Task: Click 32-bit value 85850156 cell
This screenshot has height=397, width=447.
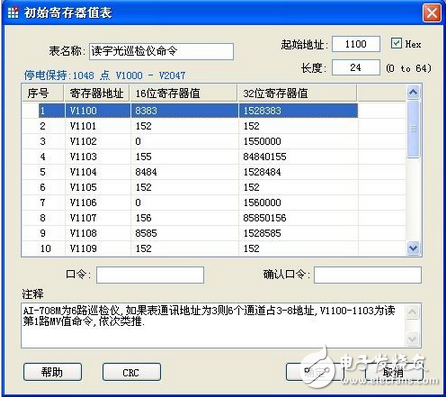Action: 298,218
